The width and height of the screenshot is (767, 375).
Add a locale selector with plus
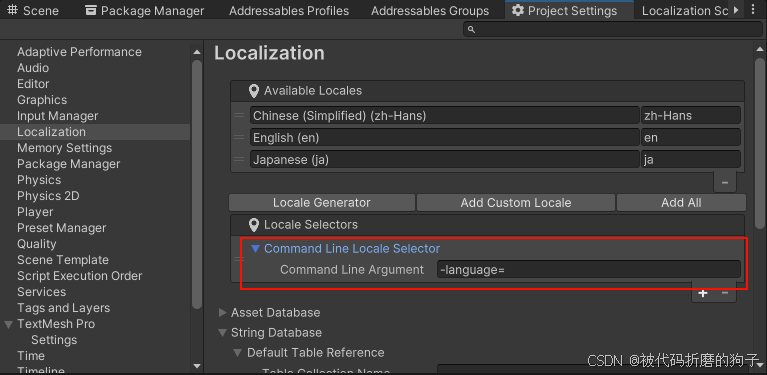[703, 293]
